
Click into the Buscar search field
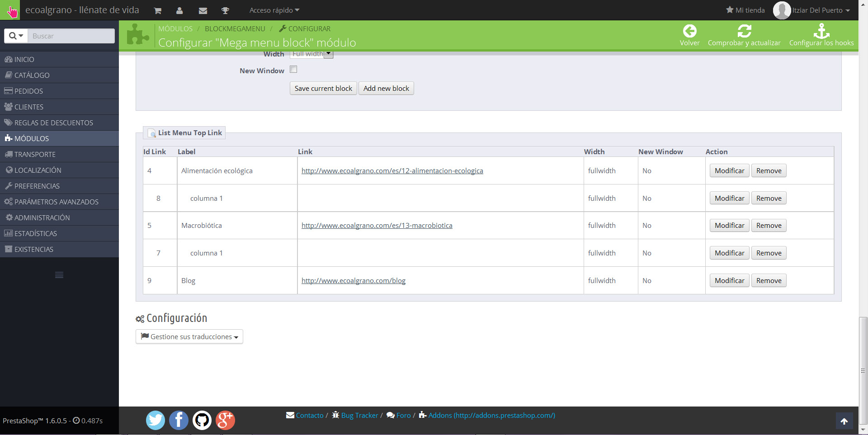coord(71,36)
